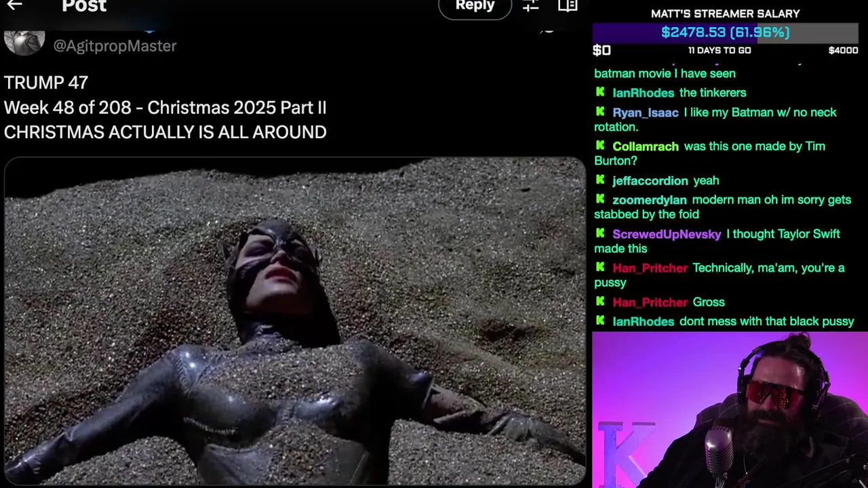This screenshot has height=488, width=868.
Task: Open chat user jeffaccordion
Action: click(650, 181)
